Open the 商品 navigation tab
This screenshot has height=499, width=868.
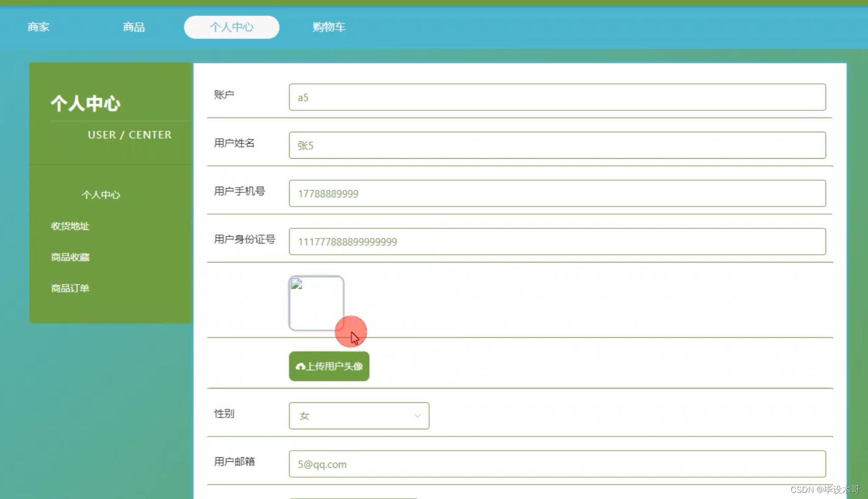point(134,27)
